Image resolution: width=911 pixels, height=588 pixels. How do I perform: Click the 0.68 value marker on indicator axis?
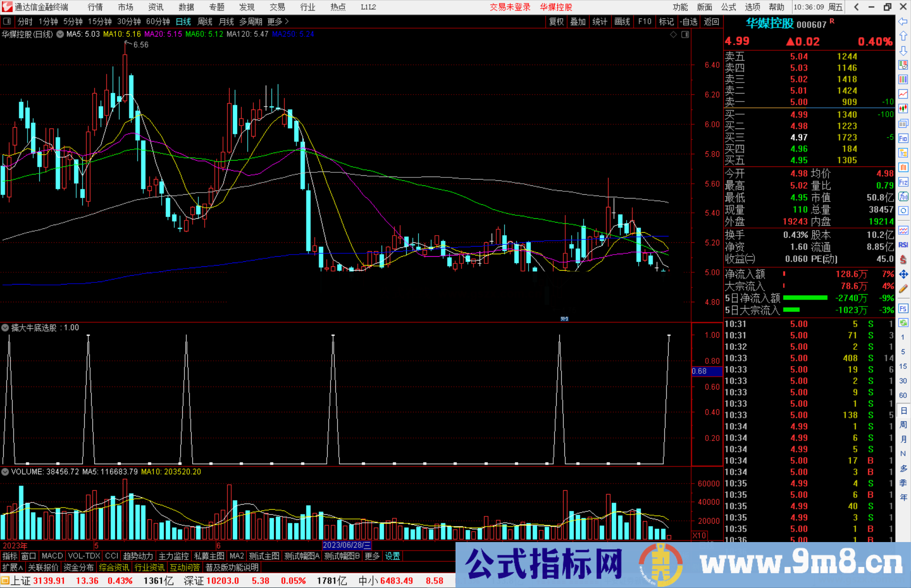pos(699,371)
